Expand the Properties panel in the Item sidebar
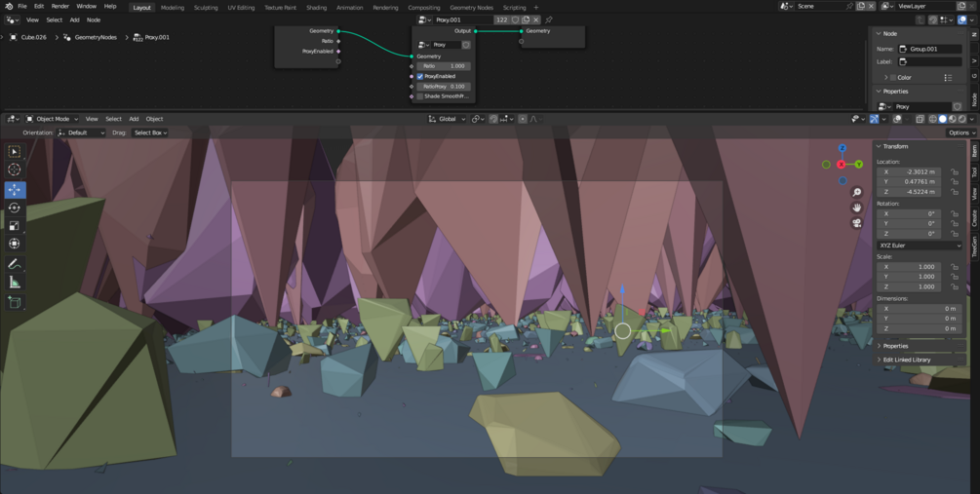Image resolution: width=980 pixels, height=494 pixels. click(x=895, y=346)
